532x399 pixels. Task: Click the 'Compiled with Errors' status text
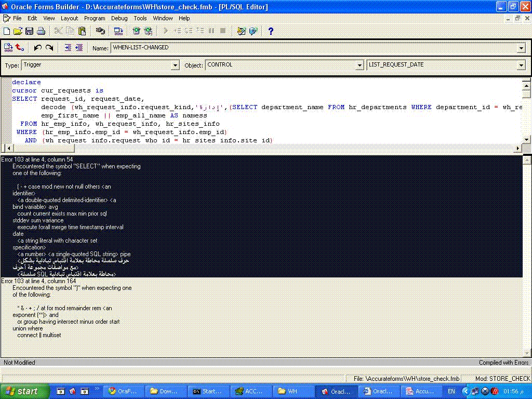503,363
